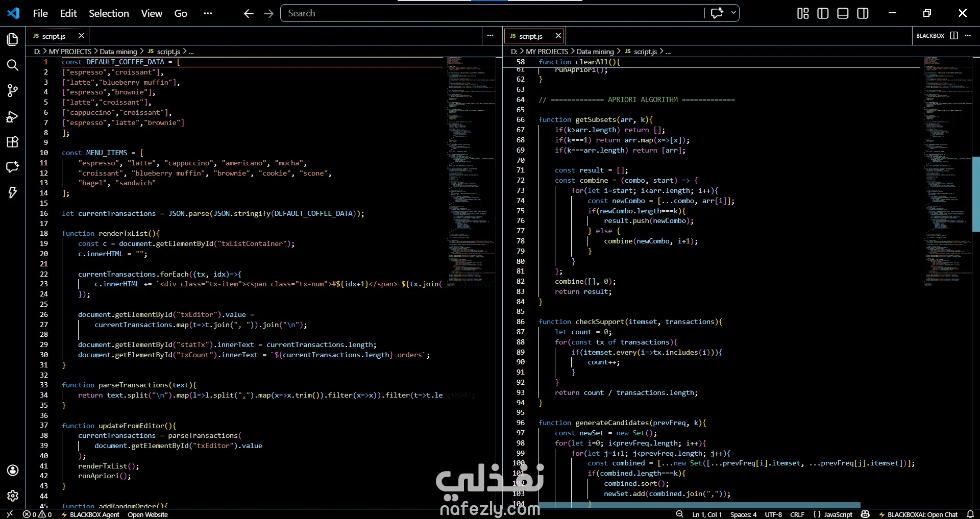Open the Source Control view
Viewport: 980px width, 519px height.
(x=12, y=90)
